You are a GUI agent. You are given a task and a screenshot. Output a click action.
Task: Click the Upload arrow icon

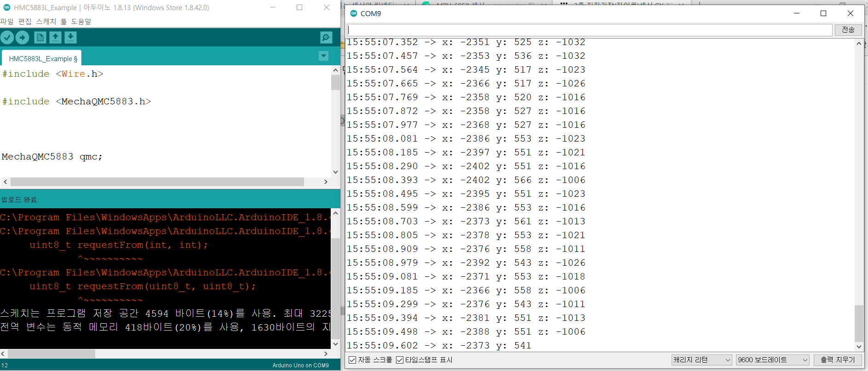point(23,38)
